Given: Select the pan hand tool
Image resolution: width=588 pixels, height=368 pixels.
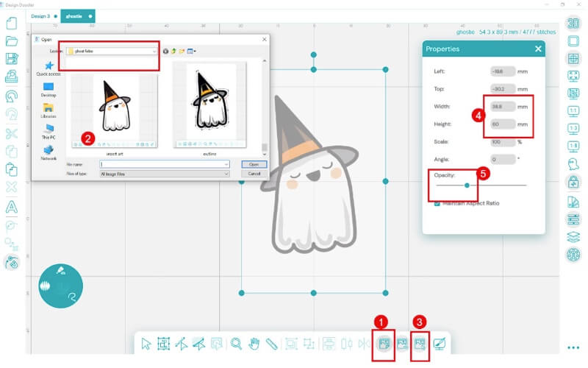Looking at the screenshot, I should [254, 344].
